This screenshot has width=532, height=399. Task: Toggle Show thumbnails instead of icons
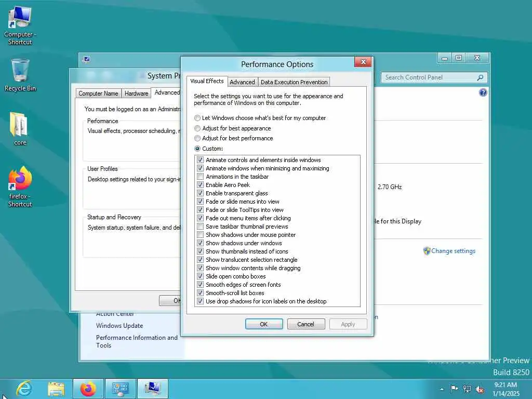click(x=200, y=251)
